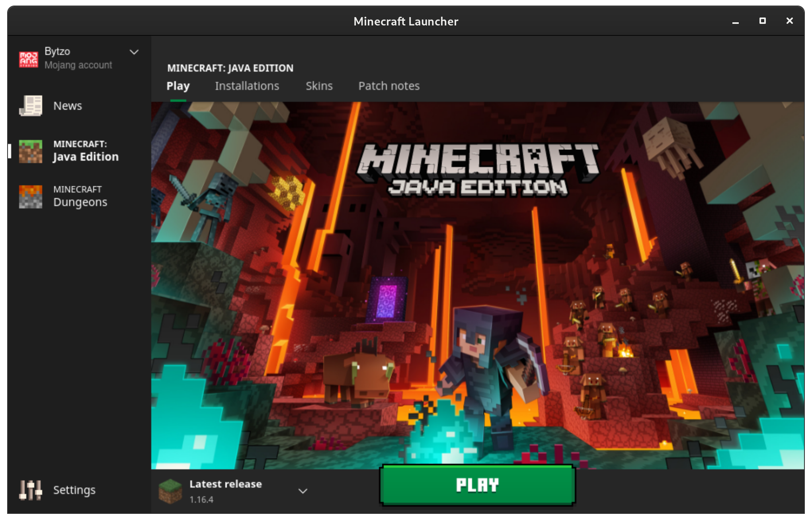Open the Skins tab

[319, 86]
